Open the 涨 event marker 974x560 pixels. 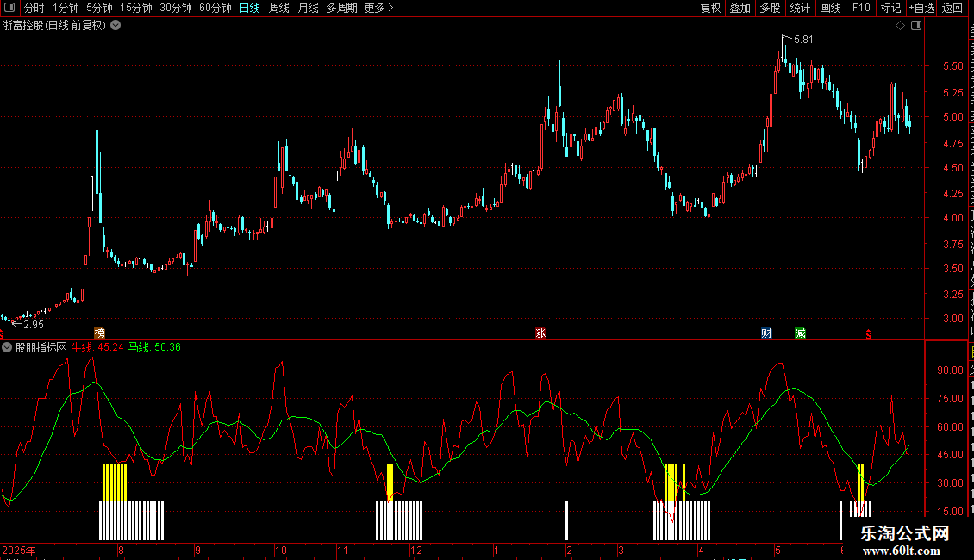(540, 333)
